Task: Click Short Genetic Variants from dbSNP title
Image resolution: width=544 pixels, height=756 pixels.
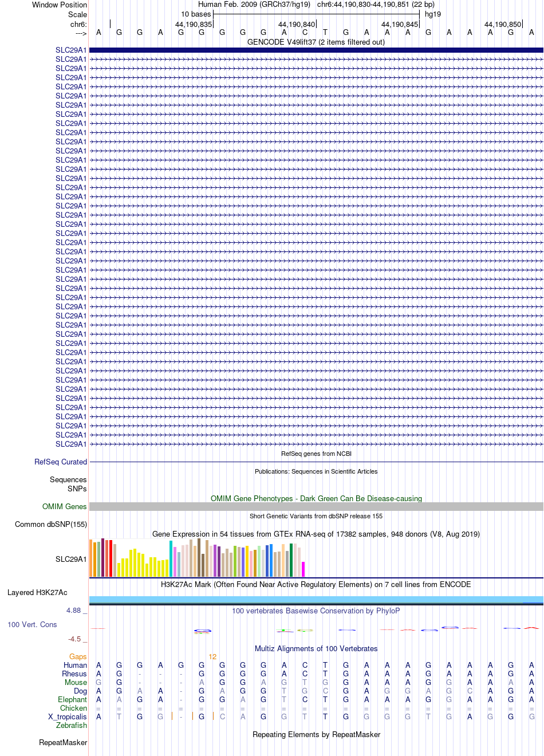Action: point(316,516)
